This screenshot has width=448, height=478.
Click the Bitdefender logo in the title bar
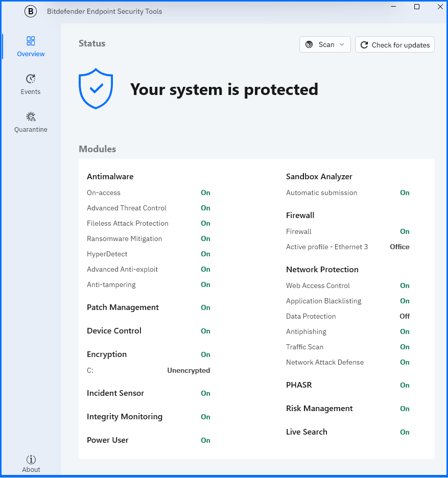point(30,11)
